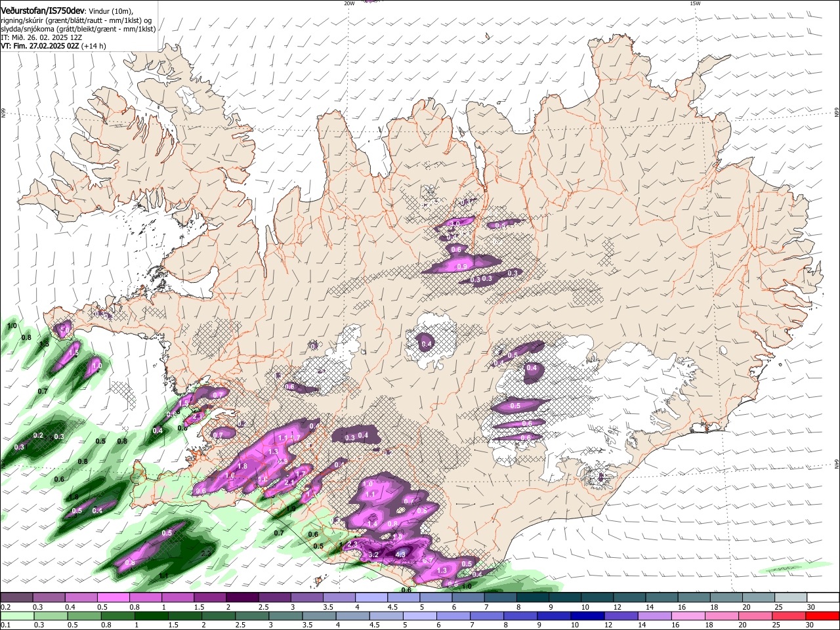The width and height of the screenshot is (840, 630).
Task: Click the valid time 'VT: Fim. 27.02.2025 02Z (+14 h)'
Action: click(53, 46)
